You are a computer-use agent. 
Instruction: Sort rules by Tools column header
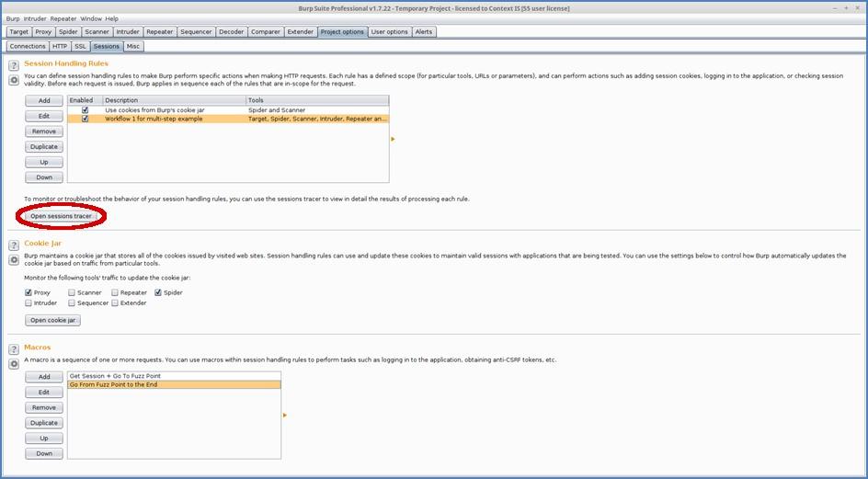click(x=317, y=100)
